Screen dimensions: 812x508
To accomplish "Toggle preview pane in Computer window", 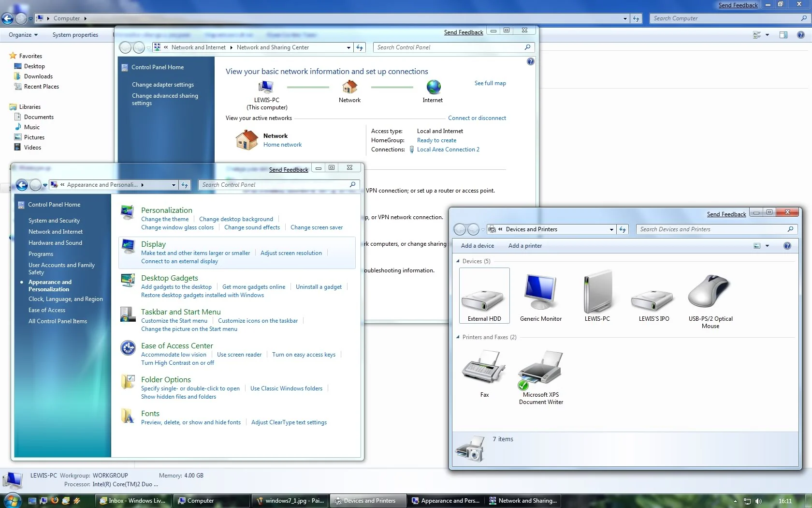I will [783, 35].
